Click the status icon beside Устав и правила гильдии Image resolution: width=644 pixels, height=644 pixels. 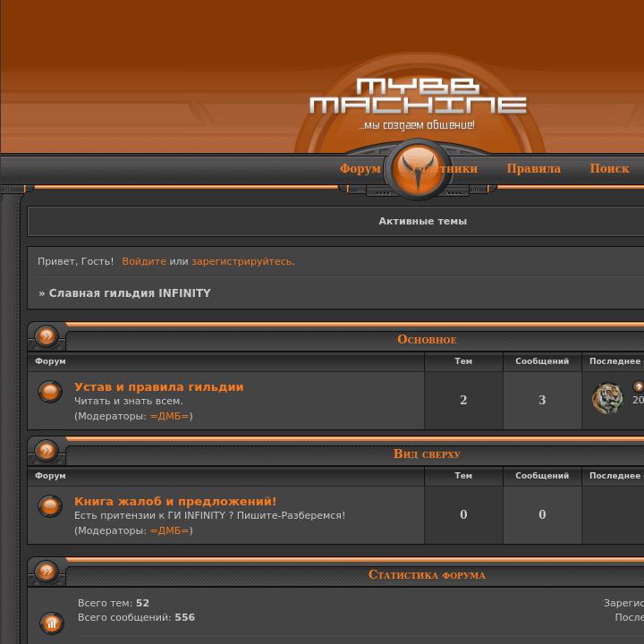click(x=50, y=392)
